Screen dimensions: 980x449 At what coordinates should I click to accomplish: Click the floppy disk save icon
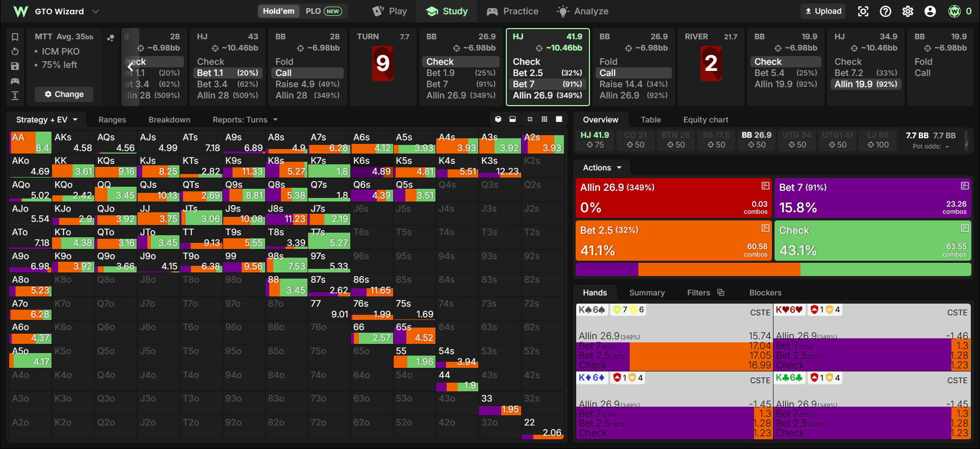(15, 66)
